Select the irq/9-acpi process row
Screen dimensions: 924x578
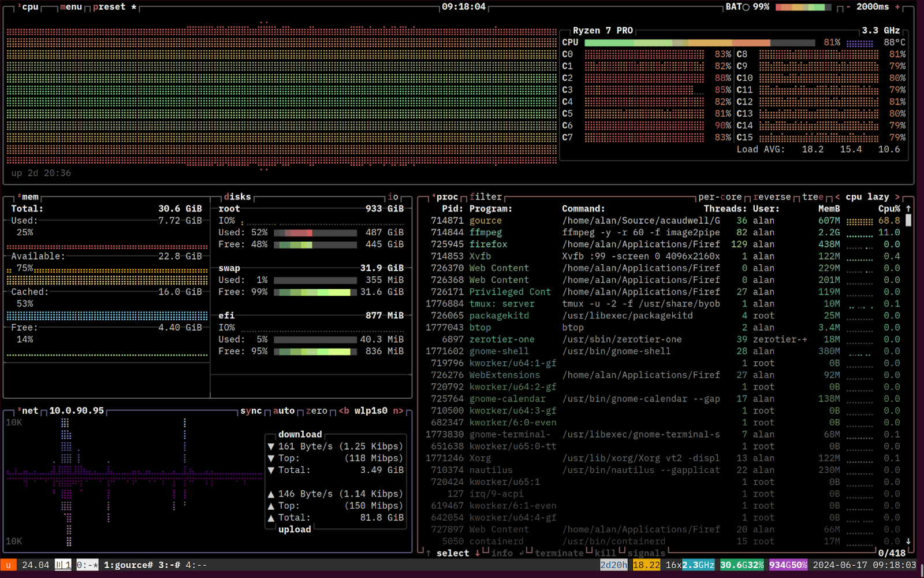coord(664,494)
